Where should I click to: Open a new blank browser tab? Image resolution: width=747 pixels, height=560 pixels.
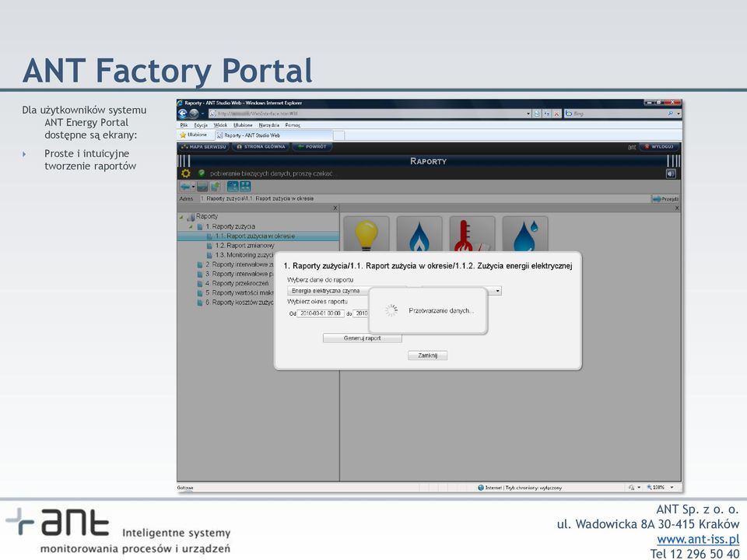(x=338, y=135)
